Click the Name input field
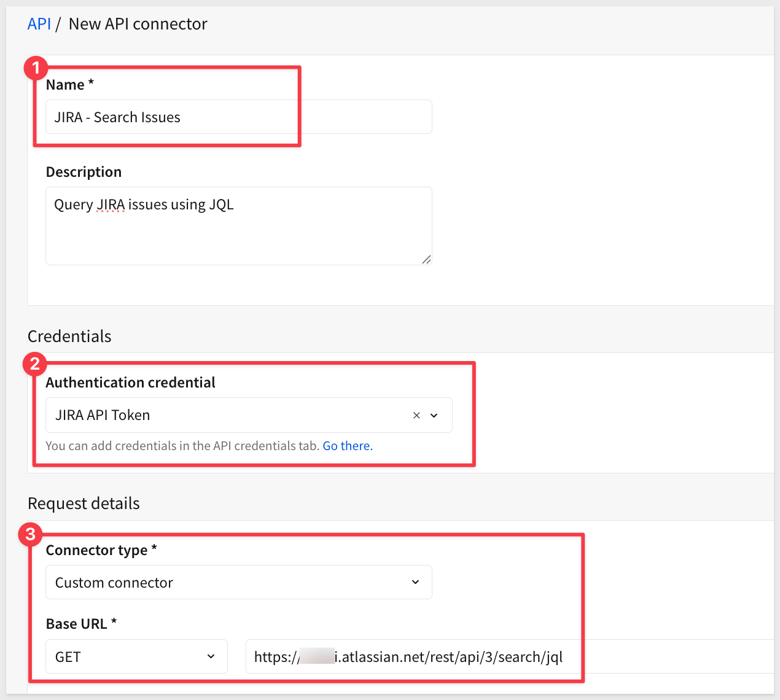 (238, 117)
